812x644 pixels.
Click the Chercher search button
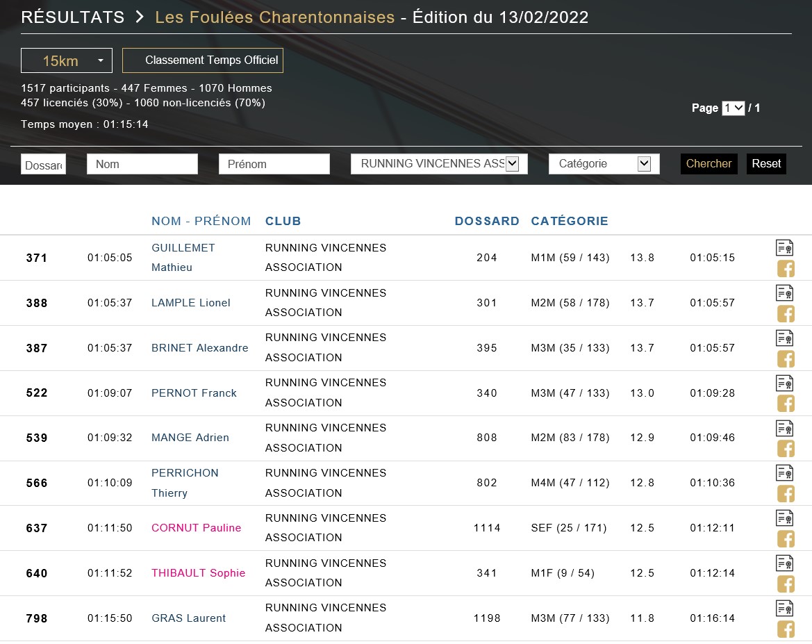pyautogui.click(x=709, y=164)
